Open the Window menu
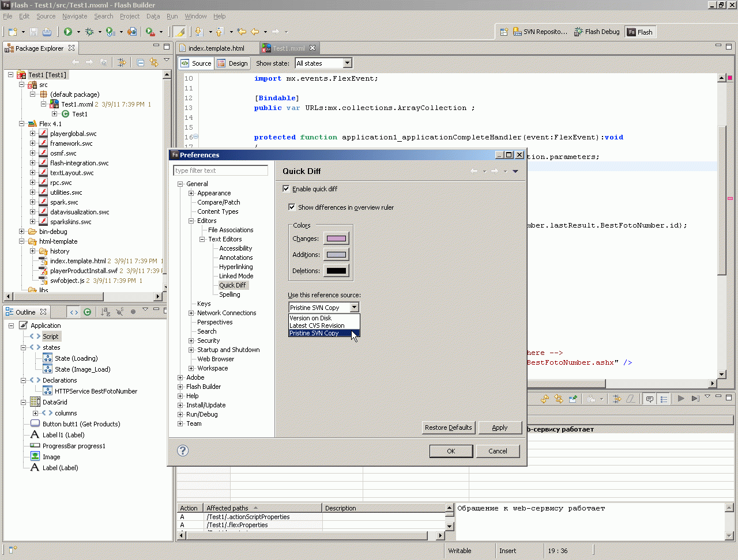The image size is (738, 560). coord(195,16)
